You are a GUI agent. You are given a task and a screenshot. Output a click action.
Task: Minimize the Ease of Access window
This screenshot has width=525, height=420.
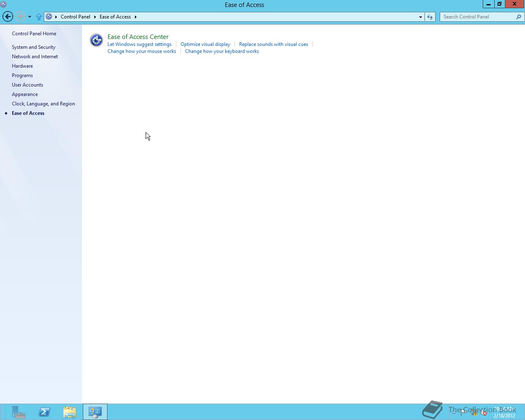(x=488, y=4)
